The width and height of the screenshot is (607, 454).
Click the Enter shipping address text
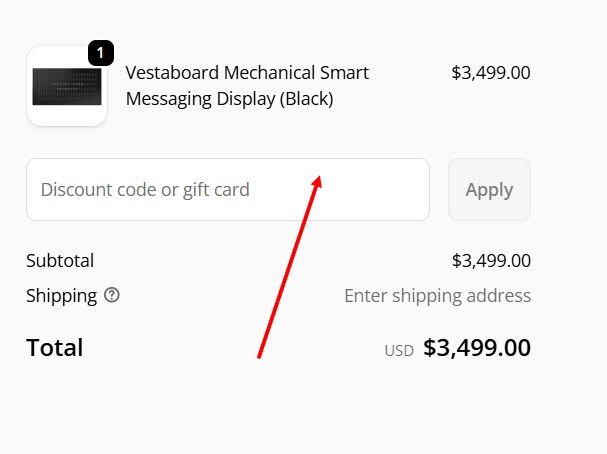(x=437, y=296)
